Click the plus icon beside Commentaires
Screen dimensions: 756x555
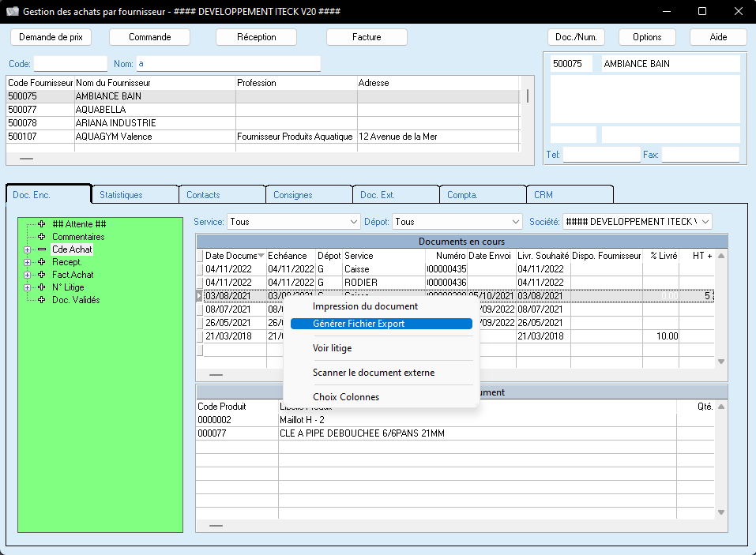click(42, 237)
